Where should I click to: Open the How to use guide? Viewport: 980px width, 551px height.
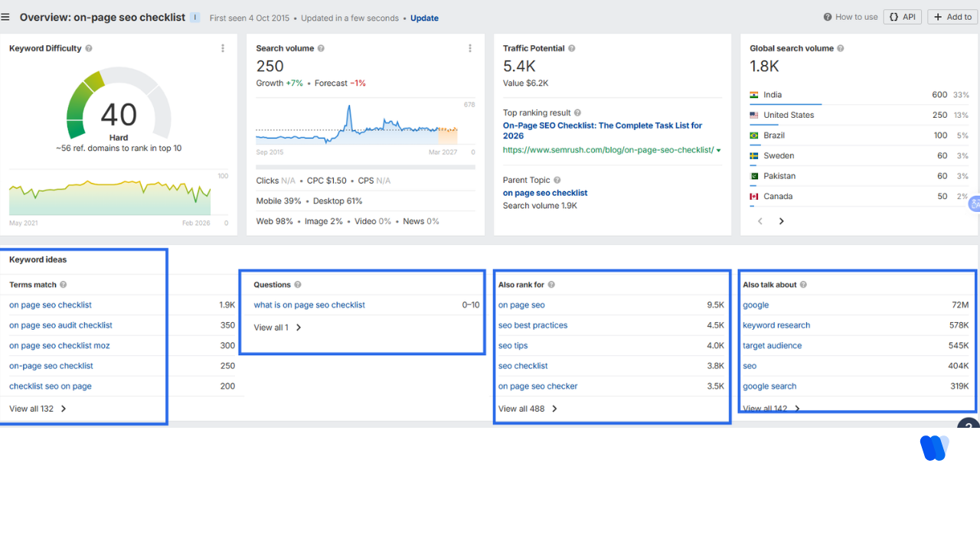851,17
